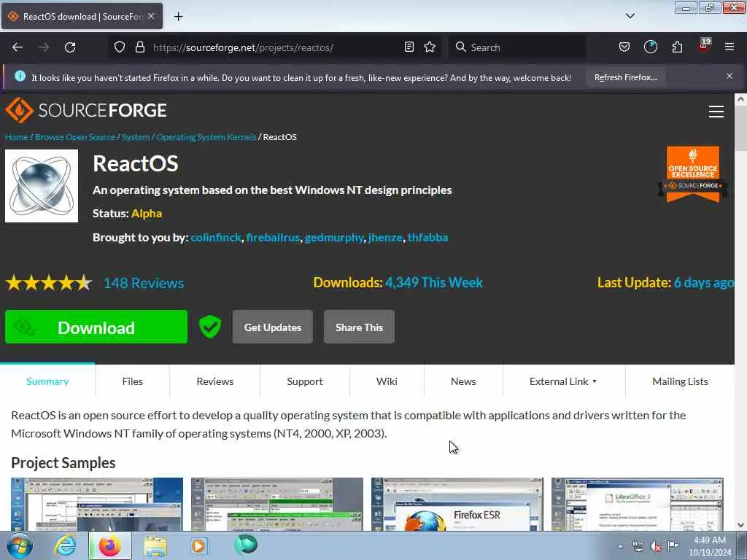Open the Pocket save icon
747x560 pixels.
[x=624, y=47]
